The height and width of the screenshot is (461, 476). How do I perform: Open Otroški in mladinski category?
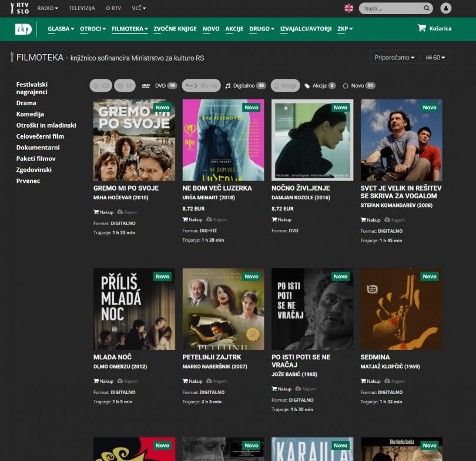46,125
